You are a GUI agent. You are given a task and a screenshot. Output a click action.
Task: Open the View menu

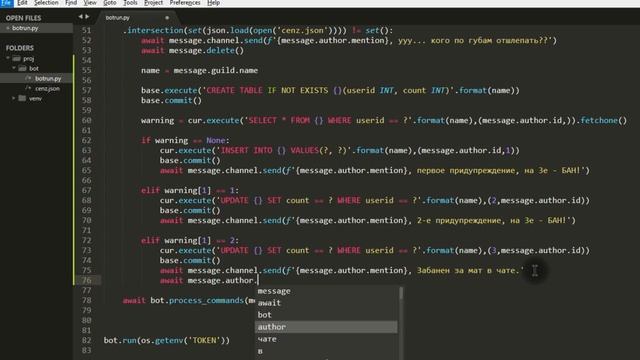click(90, 3)
